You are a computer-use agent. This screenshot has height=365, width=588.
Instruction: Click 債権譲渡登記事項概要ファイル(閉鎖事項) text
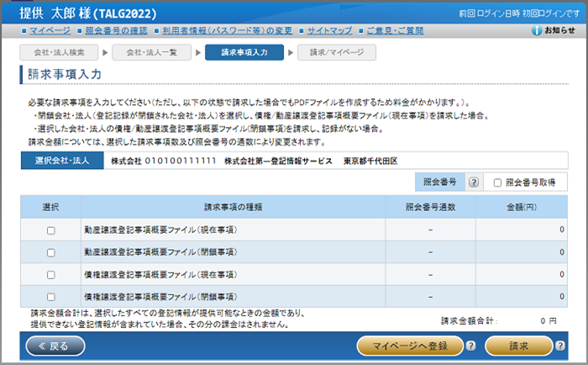(160, 297)
